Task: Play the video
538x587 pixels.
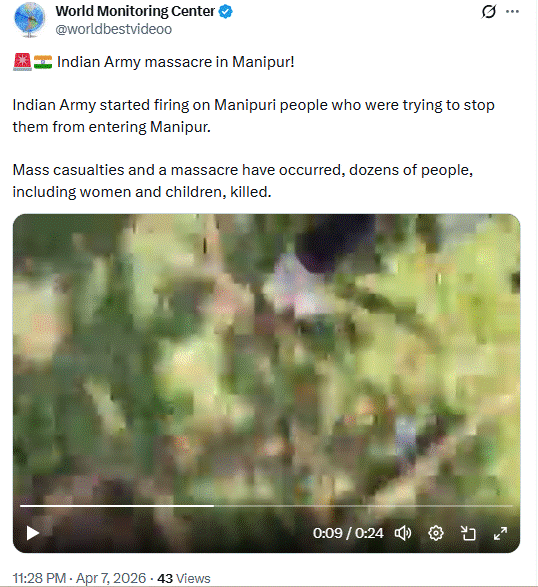Action: (33, 533)
